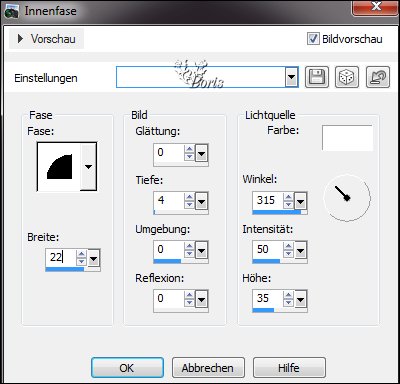Expand the Vorschau preview triangle
Viewport: 400px width, 384px height.
tap(20, 39)
